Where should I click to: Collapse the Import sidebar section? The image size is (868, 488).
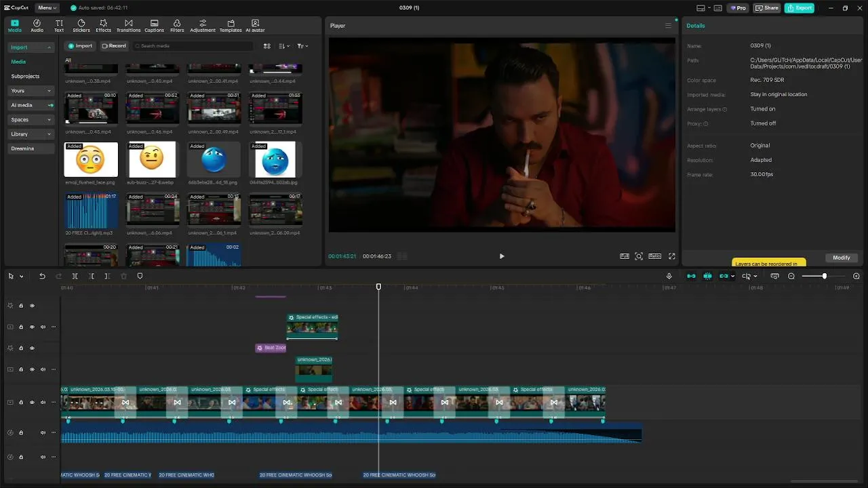31,47
